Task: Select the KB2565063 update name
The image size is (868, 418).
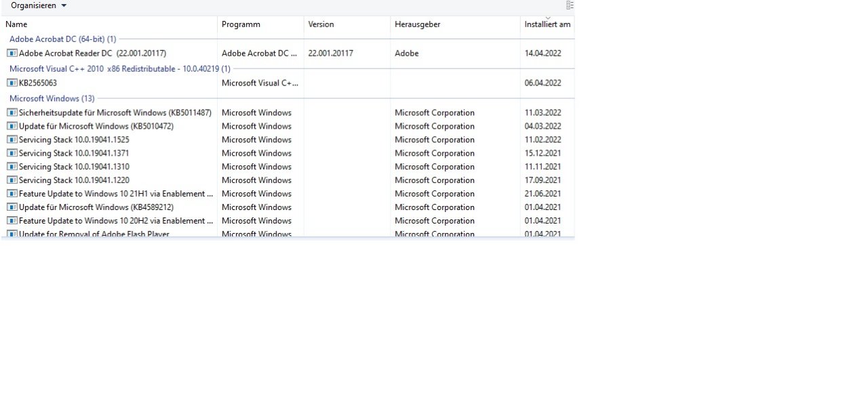Action: click(38, 83)
